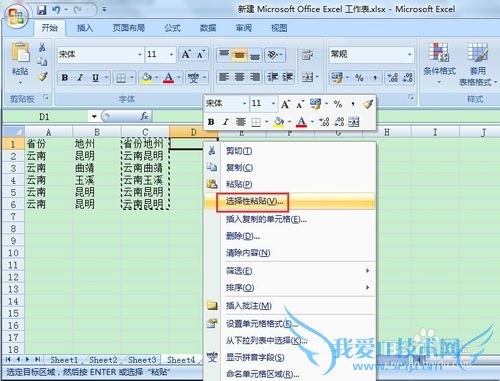Apply percent style in ribbon
This screenshot has width=500, height=381.
point(359,78)
